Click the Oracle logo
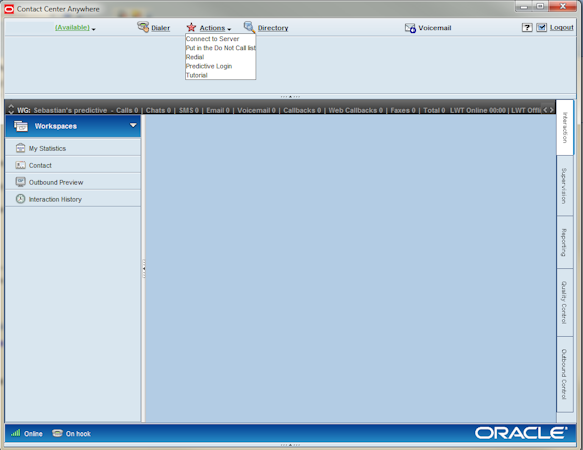Image resolution: width=583 pixels, height=450 pixels. tap(521, 433)
